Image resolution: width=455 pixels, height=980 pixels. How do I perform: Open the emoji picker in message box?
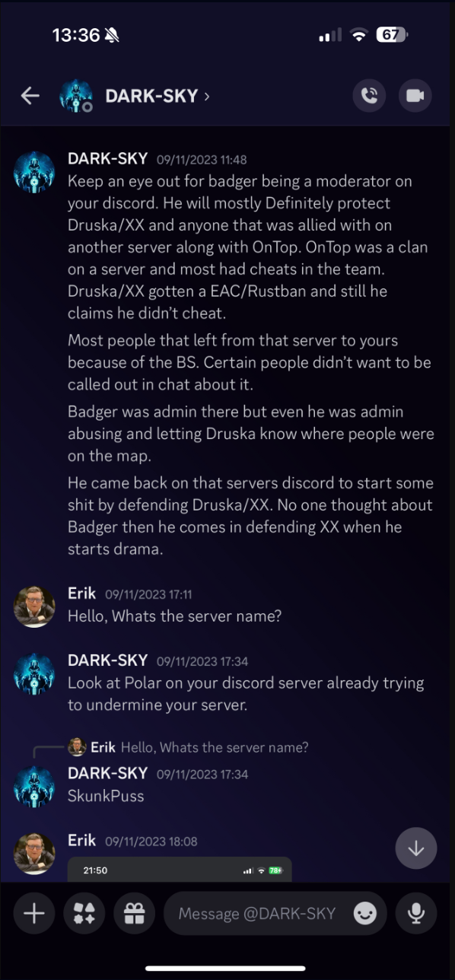click(365, 914)
